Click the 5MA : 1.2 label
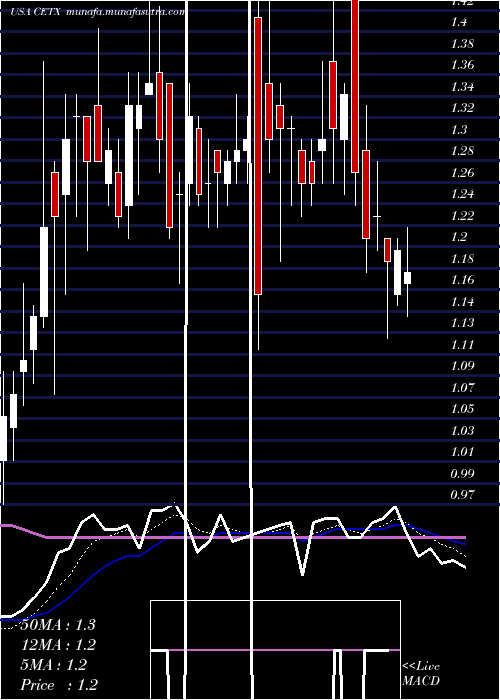The height and width of the screenshot is (700, 500). (54, 665)
